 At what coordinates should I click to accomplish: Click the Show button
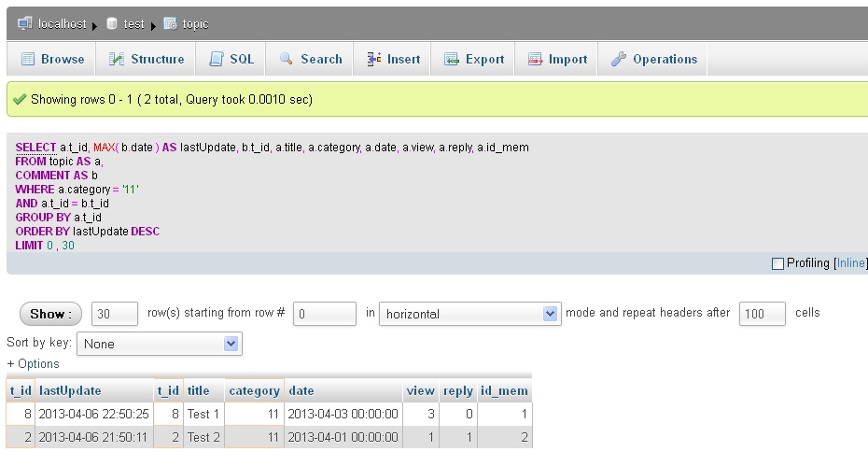tap(50, 314)
